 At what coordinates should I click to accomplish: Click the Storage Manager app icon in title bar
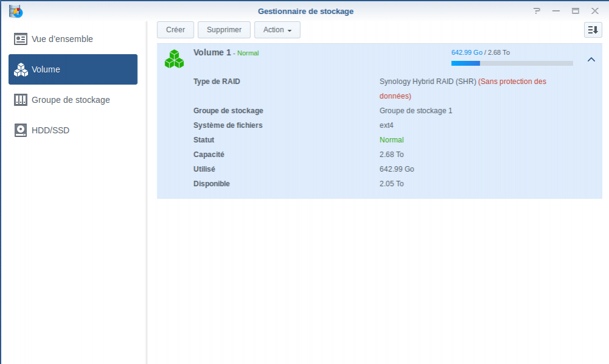(16, 11)
